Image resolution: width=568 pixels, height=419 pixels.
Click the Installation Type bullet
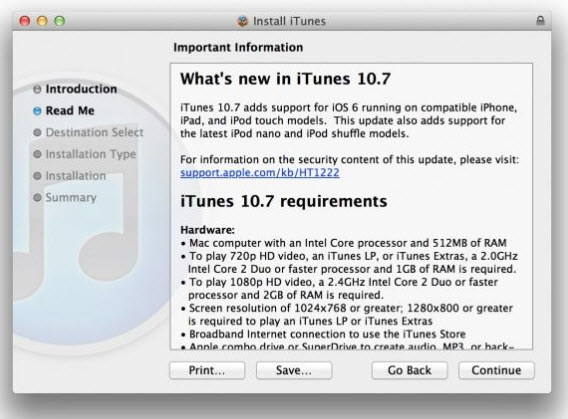click(37, 154)
